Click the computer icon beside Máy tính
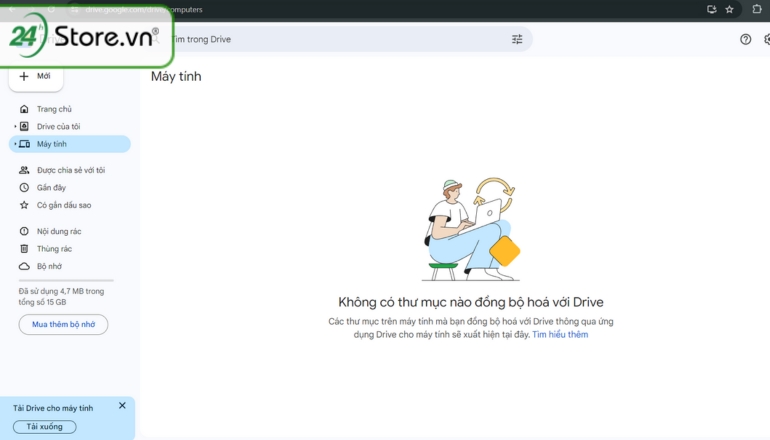The height and width of the screenshot is (440, 770). [24, 144]
